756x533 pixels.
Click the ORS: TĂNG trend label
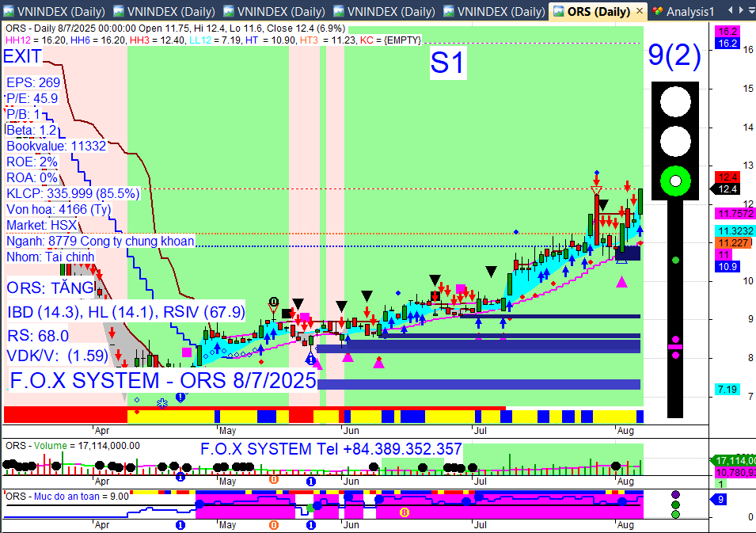tap(51, 288)
